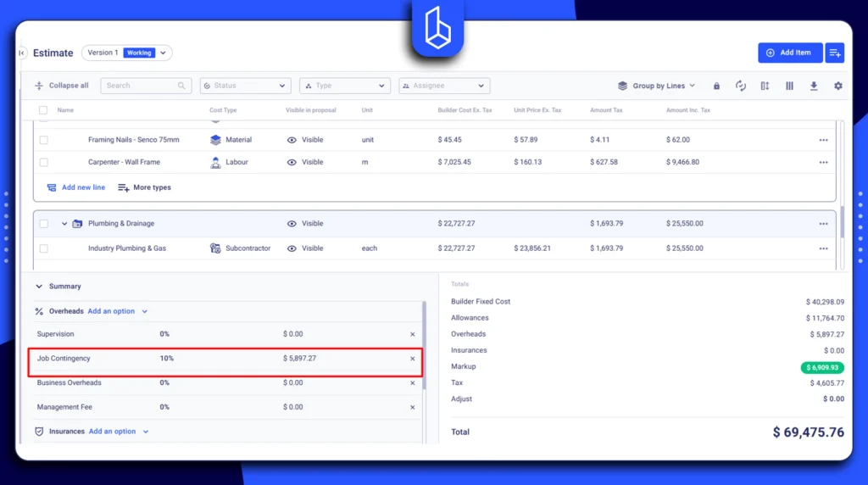Remove the Job Contingency overhead
868x485 pixels.
coord(413,359)
